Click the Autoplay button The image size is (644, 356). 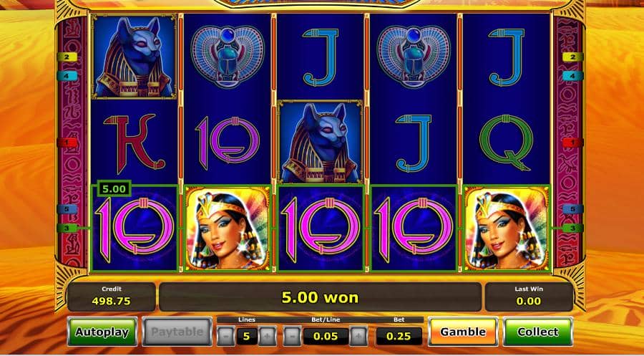click(x=102, y=332)
